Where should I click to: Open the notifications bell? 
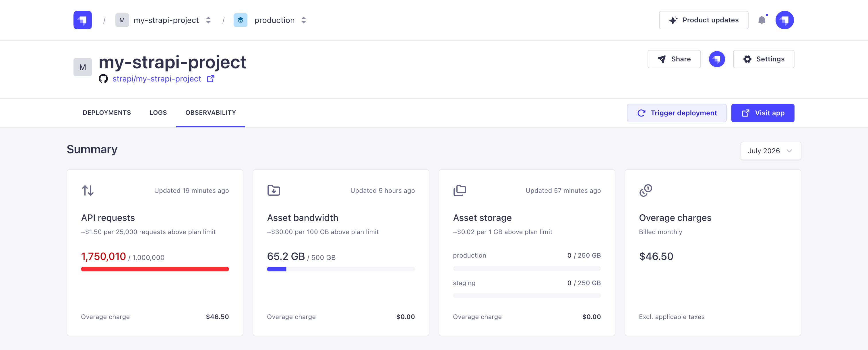[762, 20]
